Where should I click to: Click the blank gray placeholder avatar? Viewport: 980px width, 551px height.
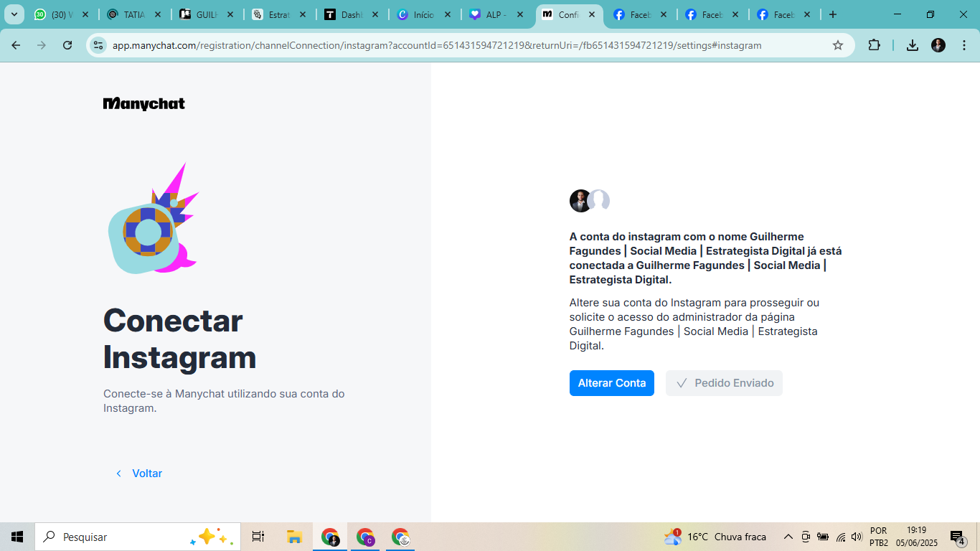pos(600,200)
